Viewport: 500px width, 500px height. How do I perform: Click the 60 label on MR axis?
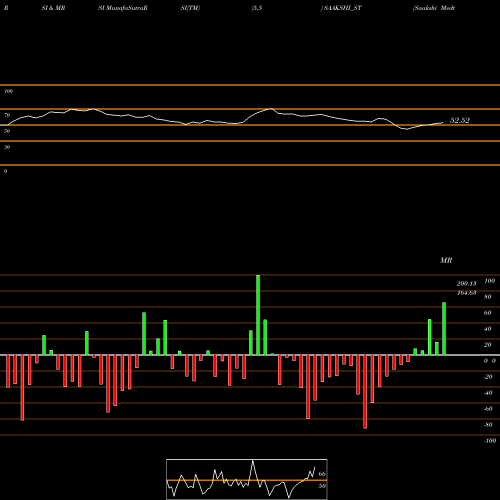pyautogui.click(x=488, y=313)
